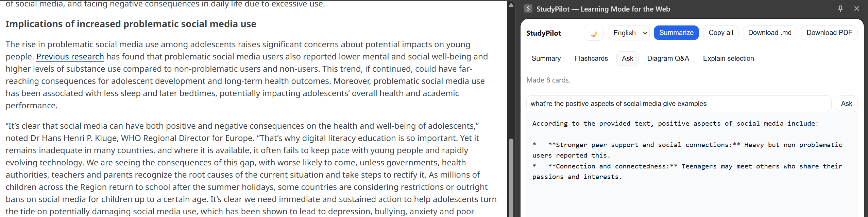The height and width of the screenshot is (217, 868).
Task: Click the page scrollbar up arrow
Action: click(511, 5)
